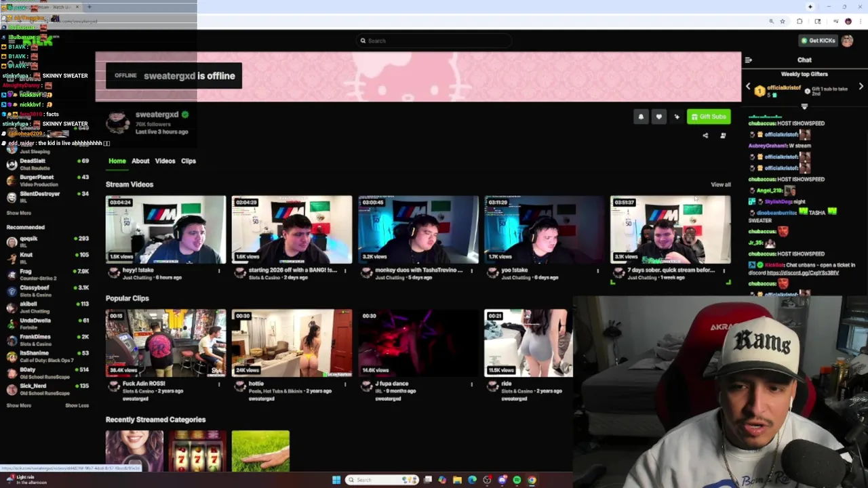The image size is (868, 488).
Task: Click the browser zoom magnifier icon
Action: coord(772,22)
